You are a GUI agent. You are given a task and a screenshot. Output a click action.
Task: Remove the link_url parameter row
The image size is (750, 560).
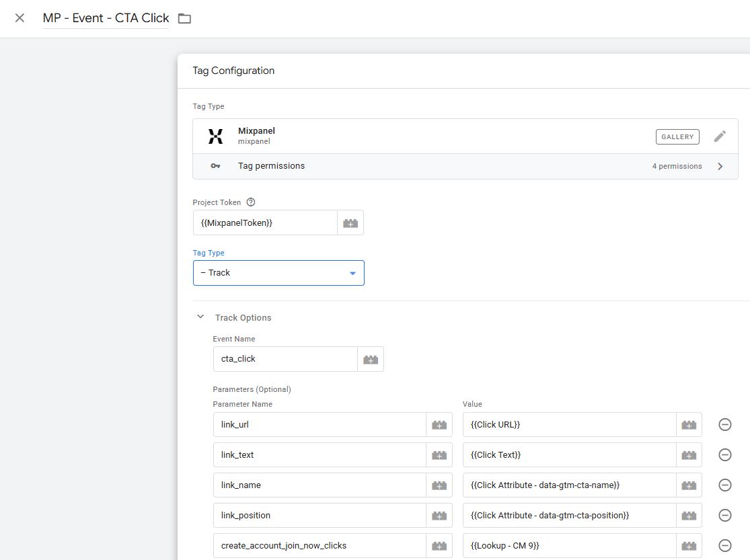pyautogui.click(x=724, y=424)
